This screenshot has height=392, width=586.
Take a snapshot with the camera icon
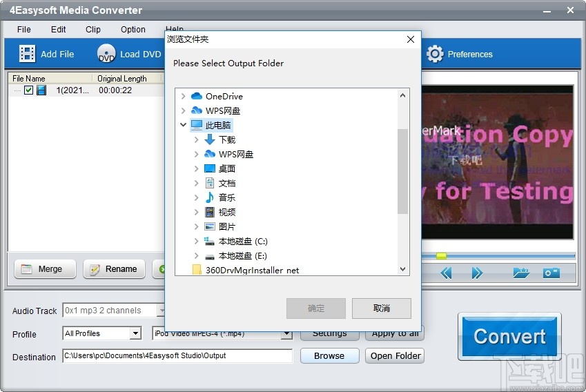pyautogui.click(x=551, y=273)
